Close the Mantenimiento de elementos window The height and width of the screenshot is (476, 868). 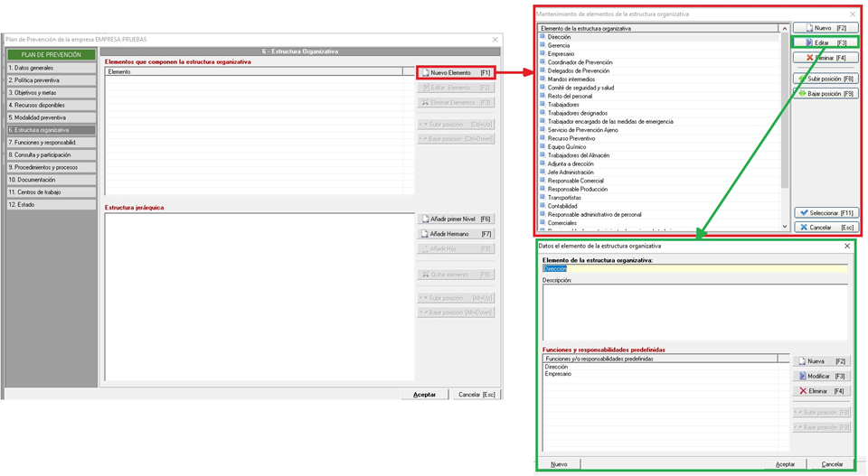tap(853, 14)
